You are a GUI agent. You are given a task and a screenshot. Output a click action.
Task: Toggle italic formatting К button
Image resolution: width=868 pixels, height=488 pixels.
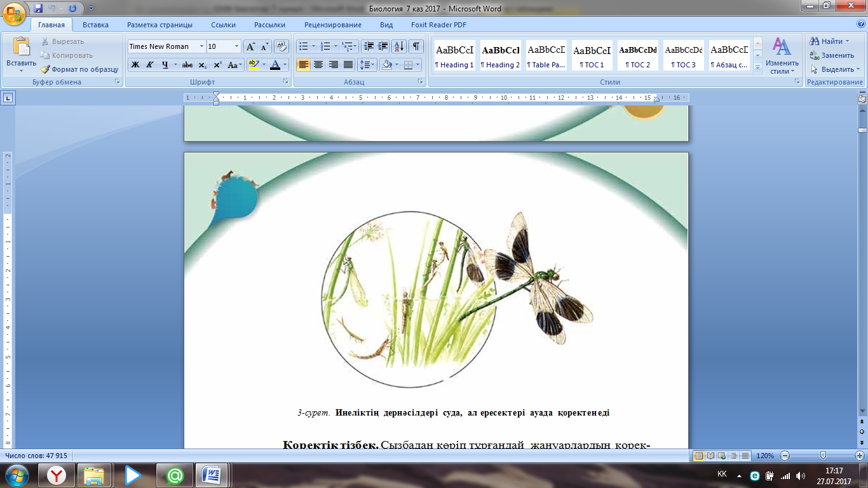[150, 65]
